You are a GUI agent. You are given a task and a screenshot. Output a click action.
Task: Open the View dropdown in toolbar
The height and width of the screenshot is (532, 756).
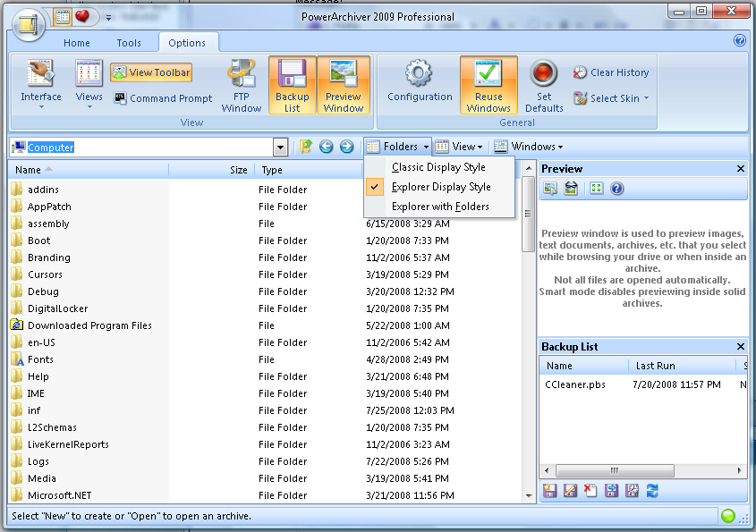[459, 147]
